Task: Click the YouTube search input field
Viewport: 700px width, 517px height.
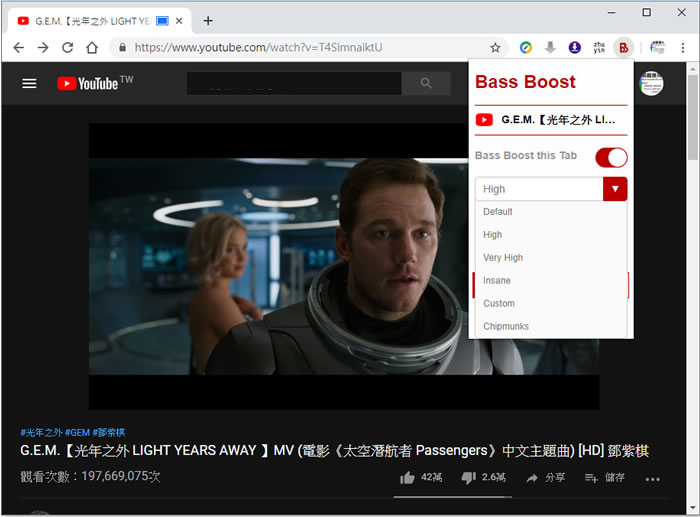Action: coord(294,83)
